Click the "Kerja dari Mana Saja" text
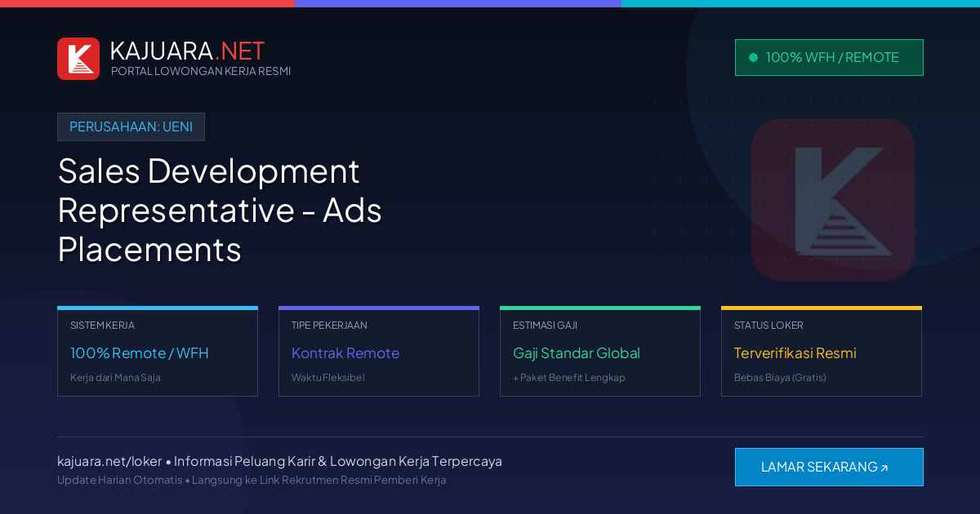Image resolution: width=980 pixels, height=514 pixels. (x=115, y=378)
